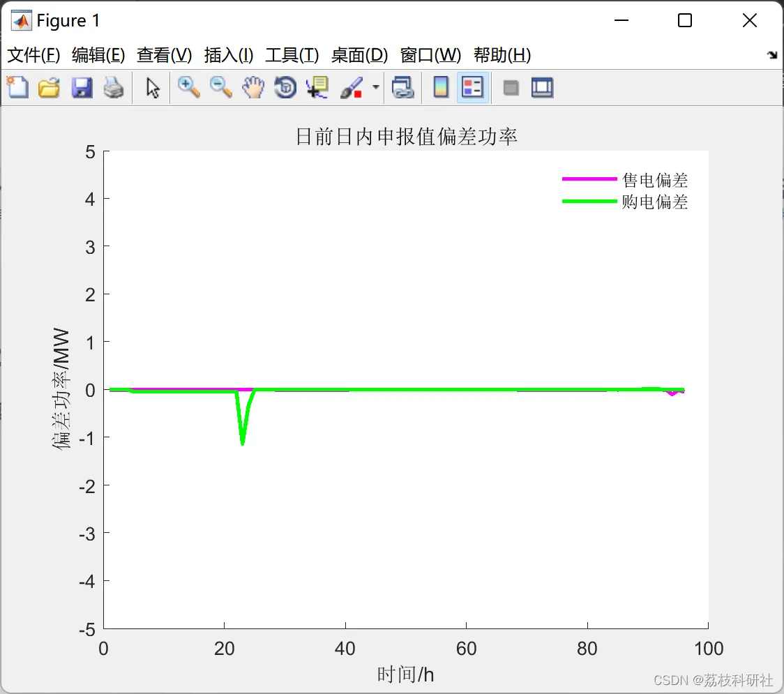Show plot tools and dock figure
The height and width of the screenshot is (694, 784).
(x=542, y=87)
